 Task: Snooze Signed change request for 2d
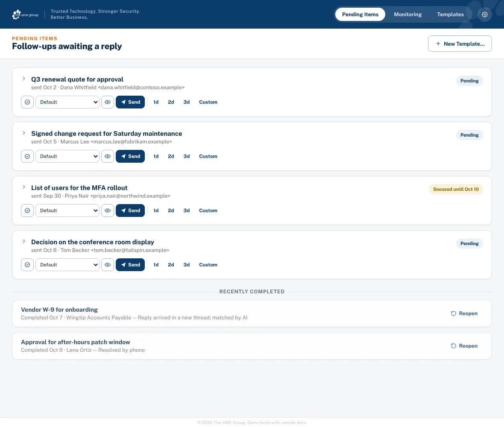coord(171,156)
